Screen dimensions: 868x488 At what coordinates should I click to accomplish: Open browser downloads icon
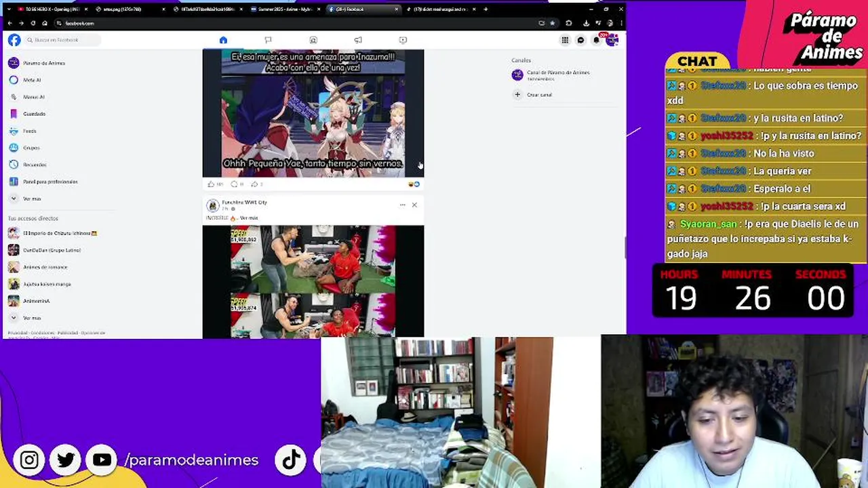click(x=586, y=23)
